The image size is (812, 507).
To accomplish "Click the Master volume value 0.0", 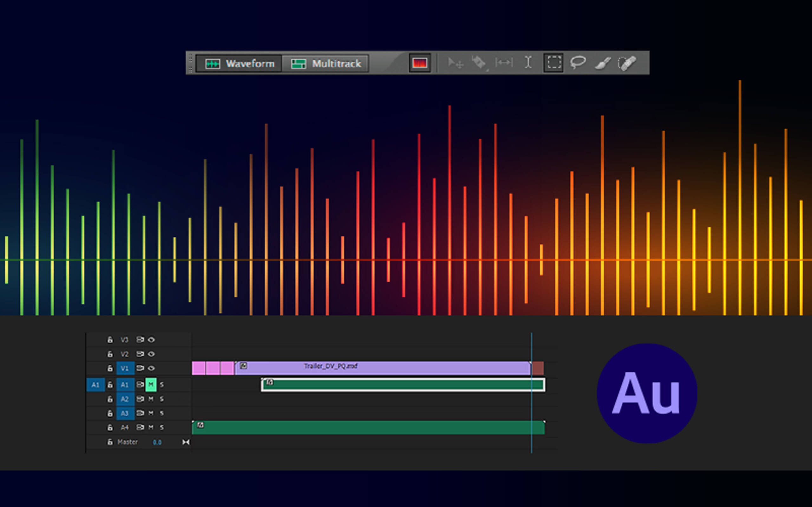I will click(157, 442).
